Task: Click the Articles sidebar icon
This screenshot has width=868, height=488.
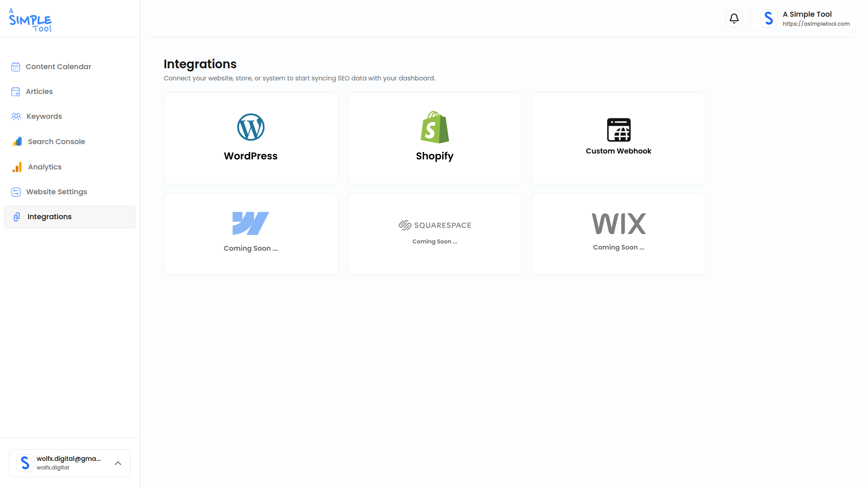Action: (x=16, y=91)
